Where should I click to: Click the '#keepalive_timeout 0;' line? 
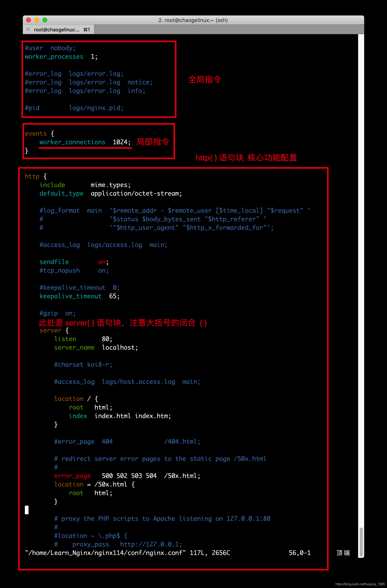(x=79, y=287)
